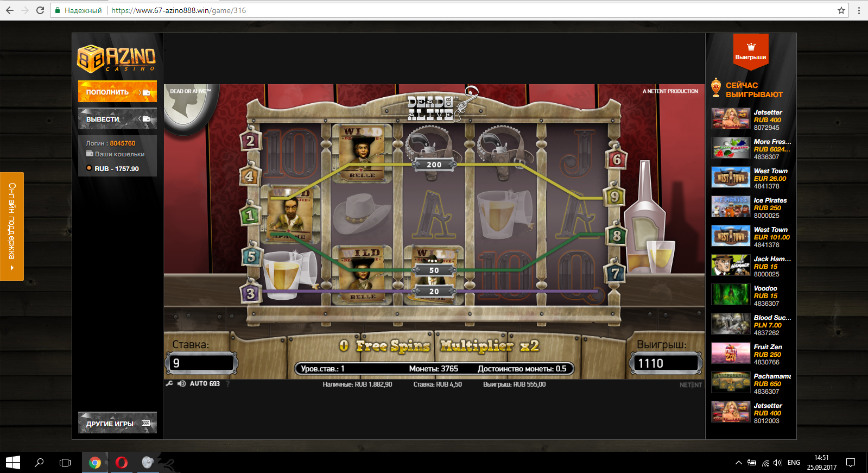Open the Выигрыши crown tab

coord(751,51)
